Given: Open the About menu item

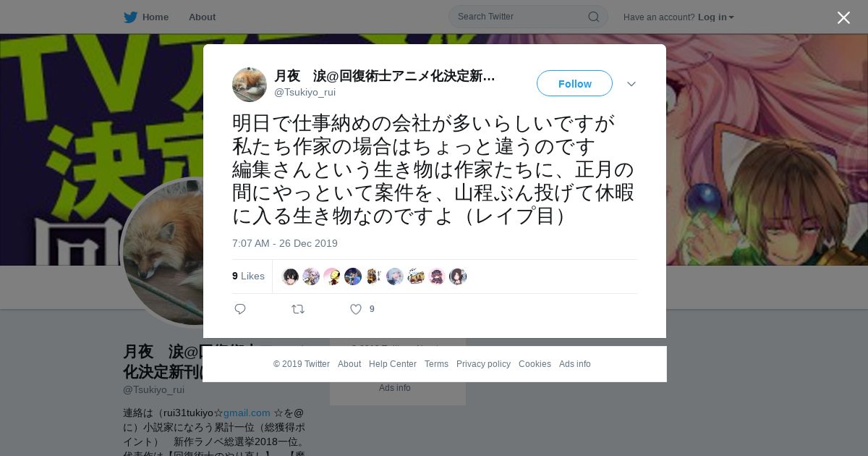Looking at the screenshot, I should [x=202, y=17].
